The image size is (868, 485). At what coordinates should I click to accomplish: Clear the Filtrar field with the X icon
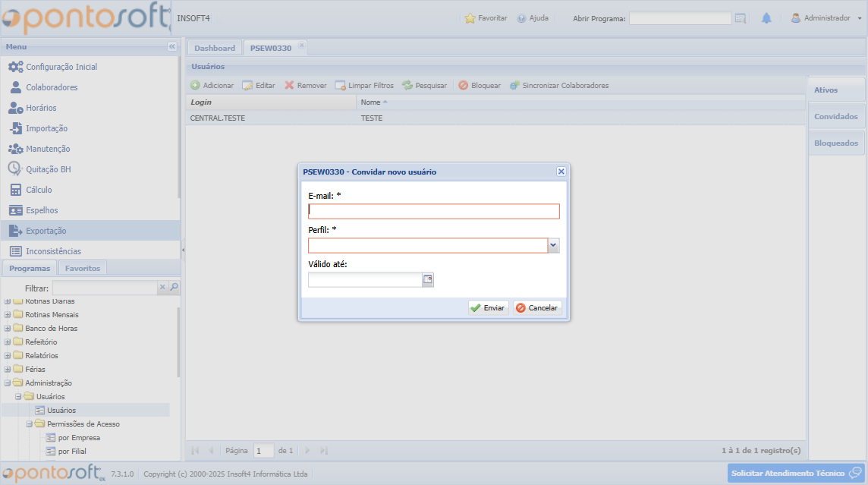[162, 288]
